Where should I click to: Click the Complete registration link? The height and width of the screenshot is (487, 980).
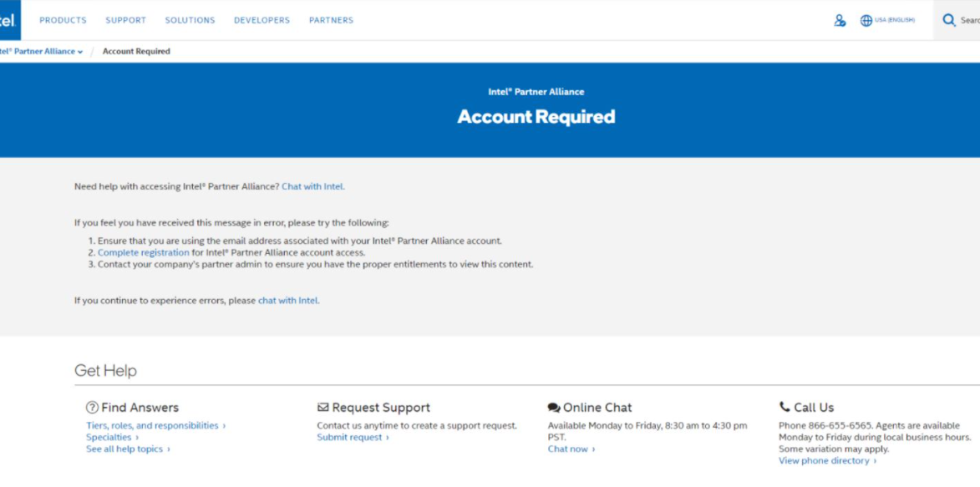(x=144, y=252)
